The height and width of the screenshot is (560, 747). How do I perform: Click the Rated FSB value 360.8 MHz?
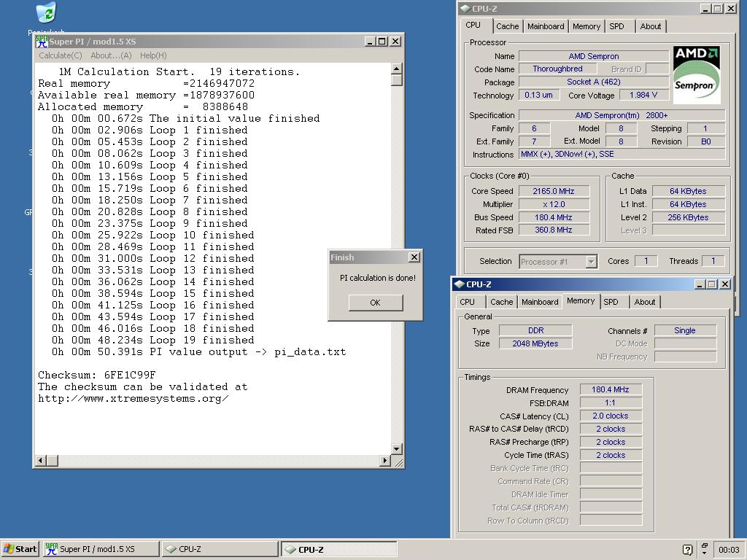(554, 230)
